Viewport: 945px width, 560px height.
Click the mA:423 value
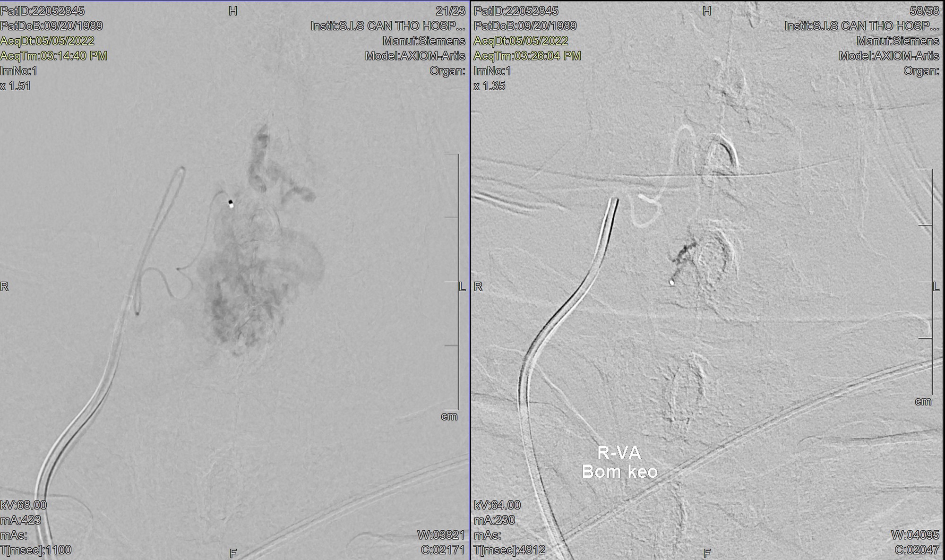coord(21,520)
